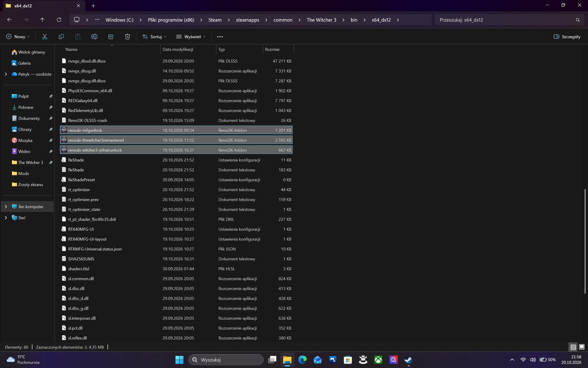Open the Wyświetl dropdown
The image size is (588, 368).
192,36
